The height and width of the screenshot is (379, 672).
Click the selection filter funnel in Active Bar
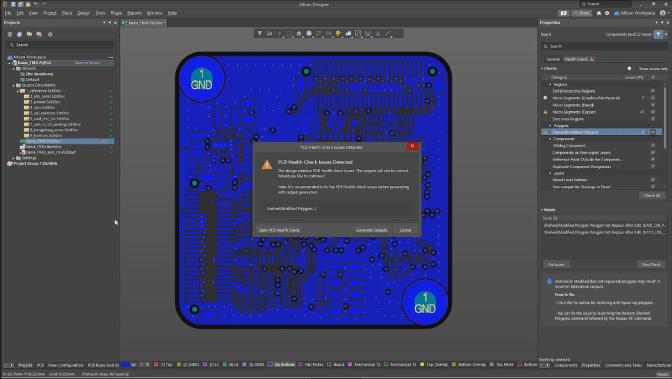(x=260, y=33)
